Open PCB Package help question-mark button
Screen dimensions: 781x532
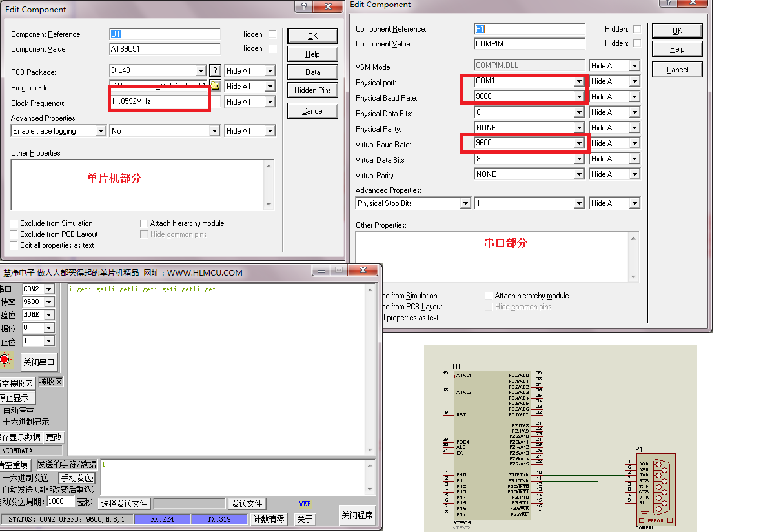(216, 71)
